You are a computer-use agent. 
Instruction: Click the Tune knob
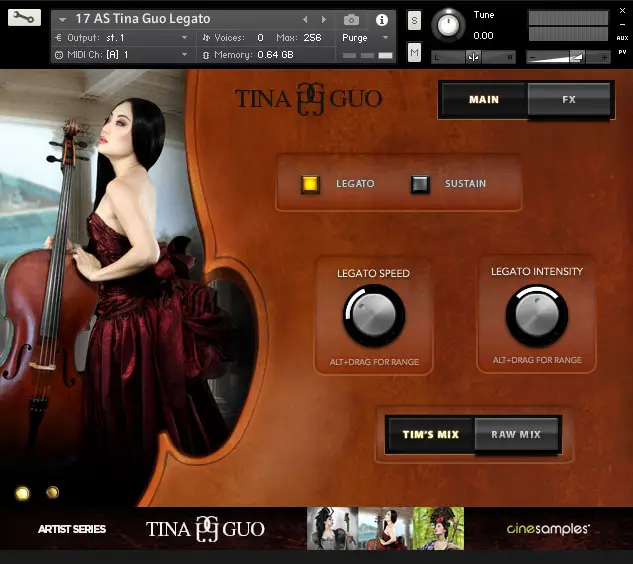click(x=448, y=25)
